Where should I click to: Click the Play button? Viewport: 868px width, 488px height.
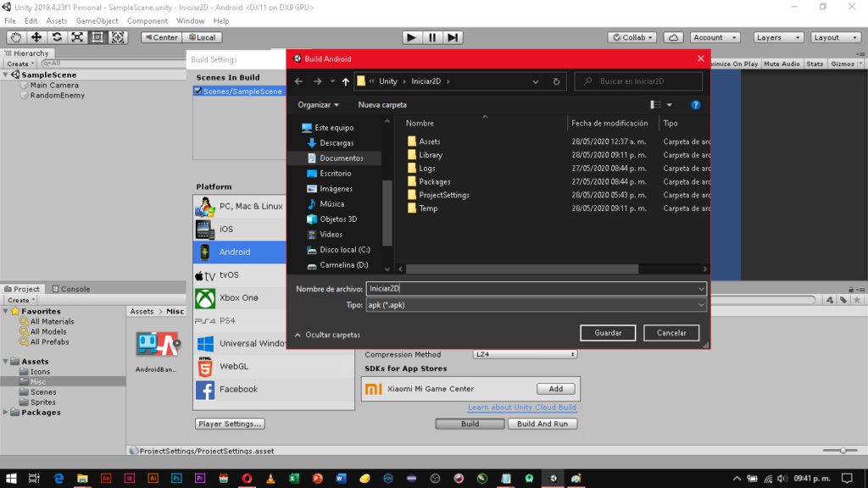411,37
